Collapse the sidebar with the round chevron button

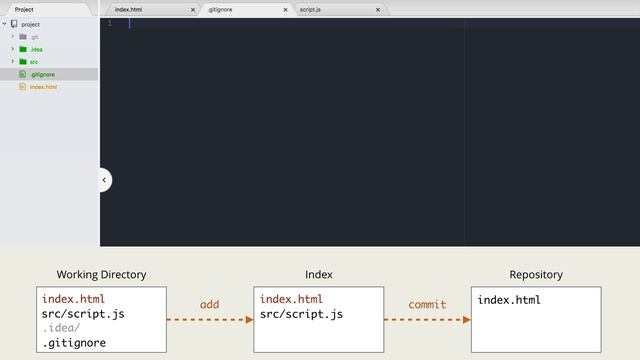104,180
